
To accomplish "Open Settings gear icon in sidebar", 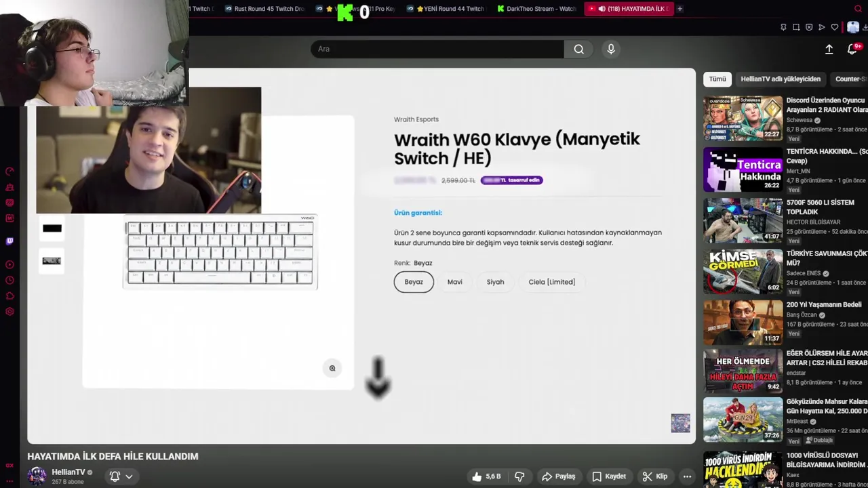I will coord(9,312).
